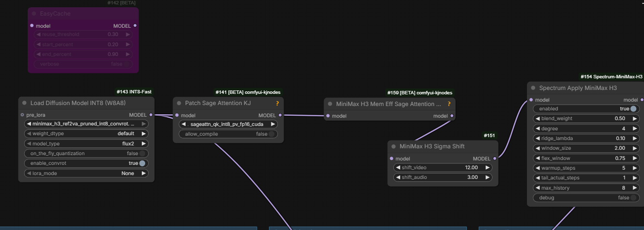Click model output socket on MiniMax H3 Mem Eff
This screenshot has height=230, width=644.
[x=452, y=116]
